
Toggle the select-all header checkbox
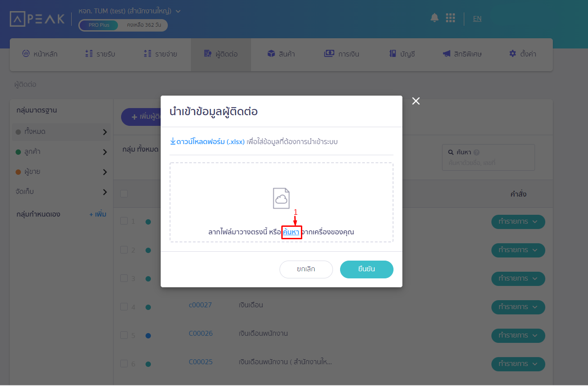coord(124,194)
